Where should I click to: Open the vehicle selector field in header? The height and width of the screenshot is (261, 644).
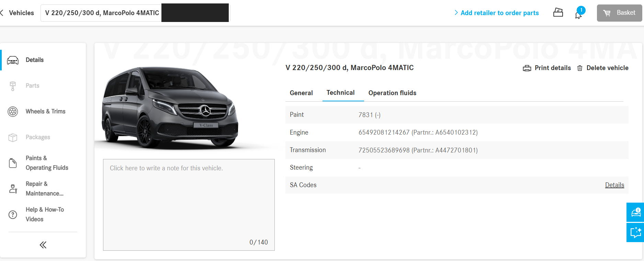tap(135, 13)
